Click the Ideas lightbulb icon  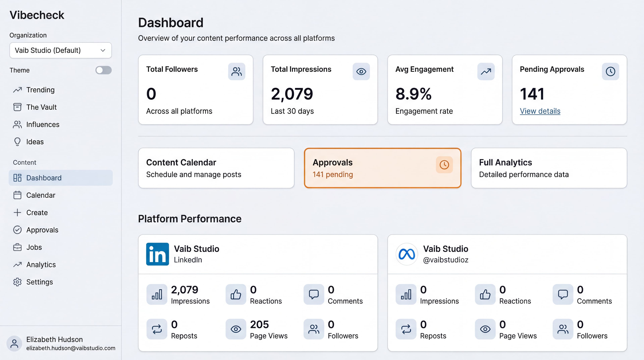click(x=17, y=142)
